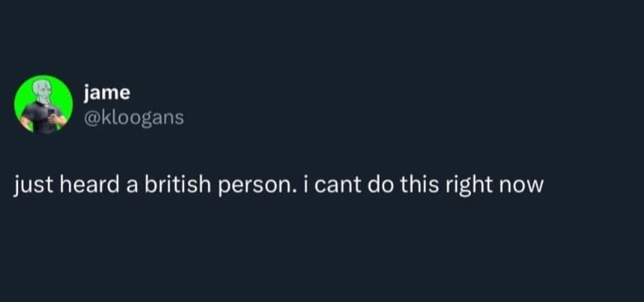
Task: Click the phone held in the avatar image
Action: [x=51, y=113]
